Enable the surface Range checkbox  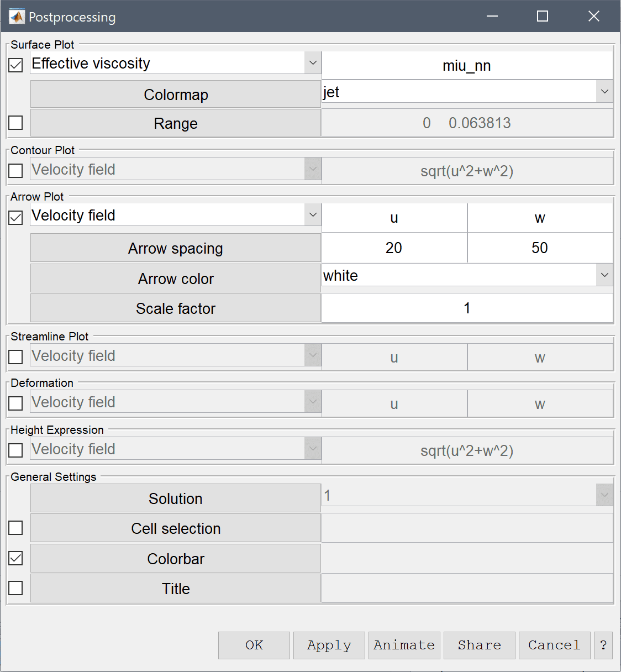(x=15, y=123)
